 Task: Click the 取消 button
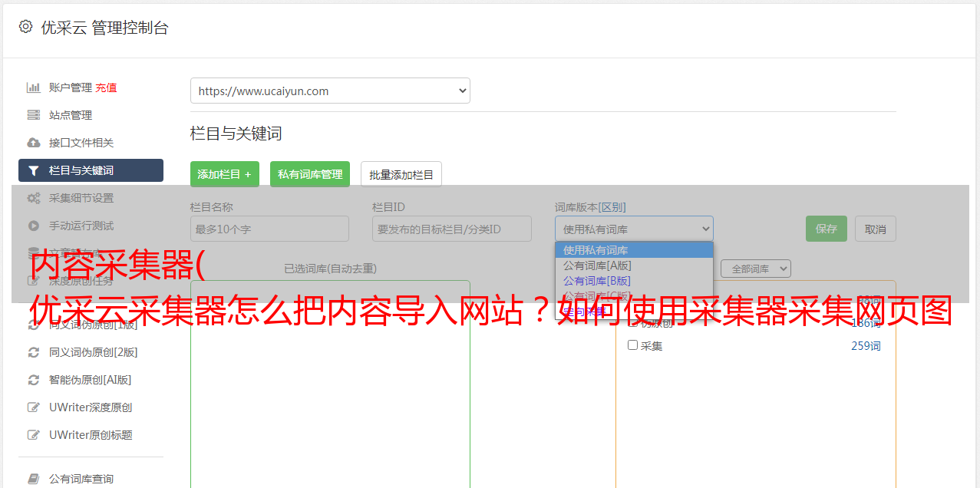[x=876, y=229]
